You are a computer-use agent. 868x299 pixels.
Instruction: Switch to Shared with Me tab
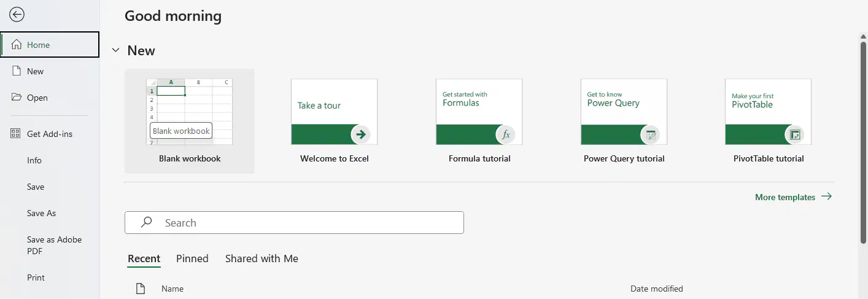tap(262, 258)
